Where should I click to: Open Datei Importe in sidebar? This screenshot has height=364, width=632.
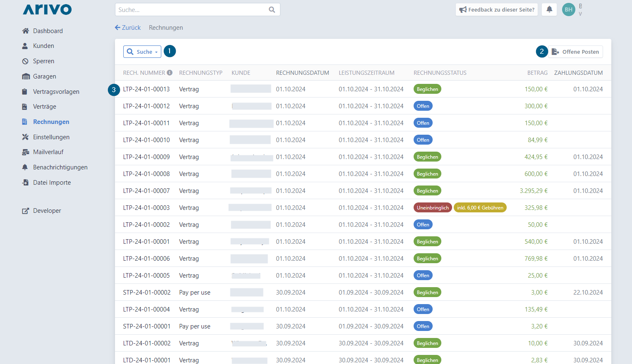(x=52, y=183)
